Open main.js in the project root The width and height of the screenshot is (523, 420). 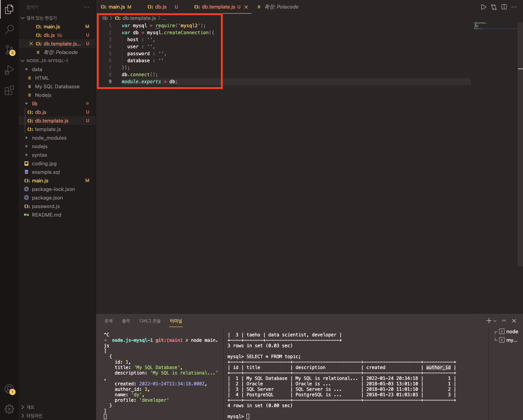(x=57, y=180)
